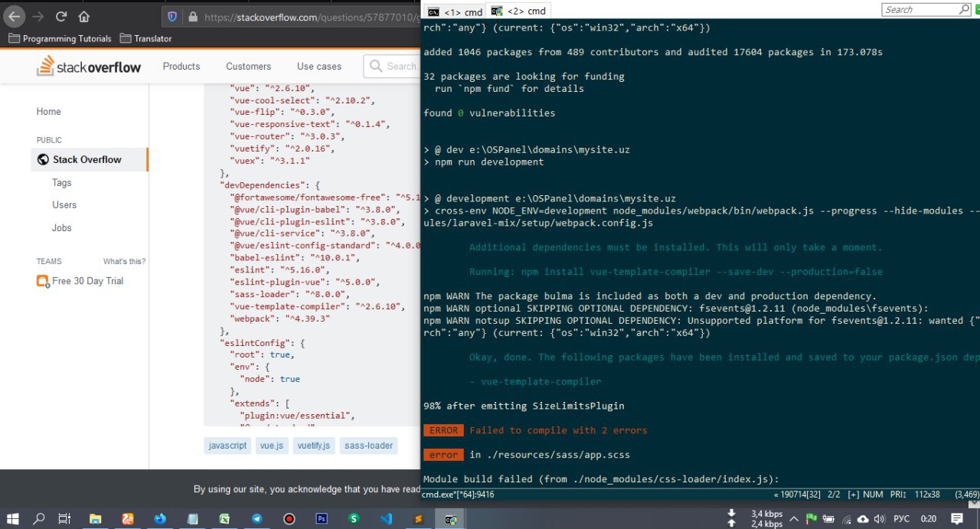Click the ConEmu console taskbar icon

(451, 518)
